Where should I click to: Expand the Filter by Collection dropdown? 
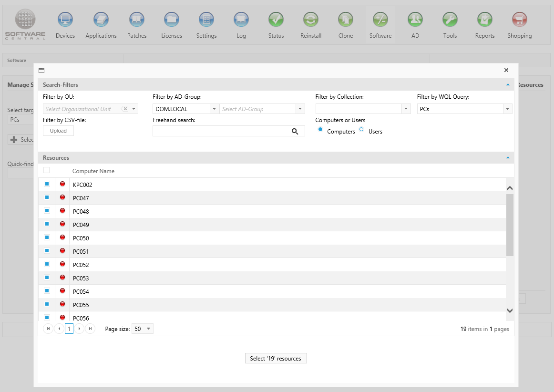(x=406, y=109)
